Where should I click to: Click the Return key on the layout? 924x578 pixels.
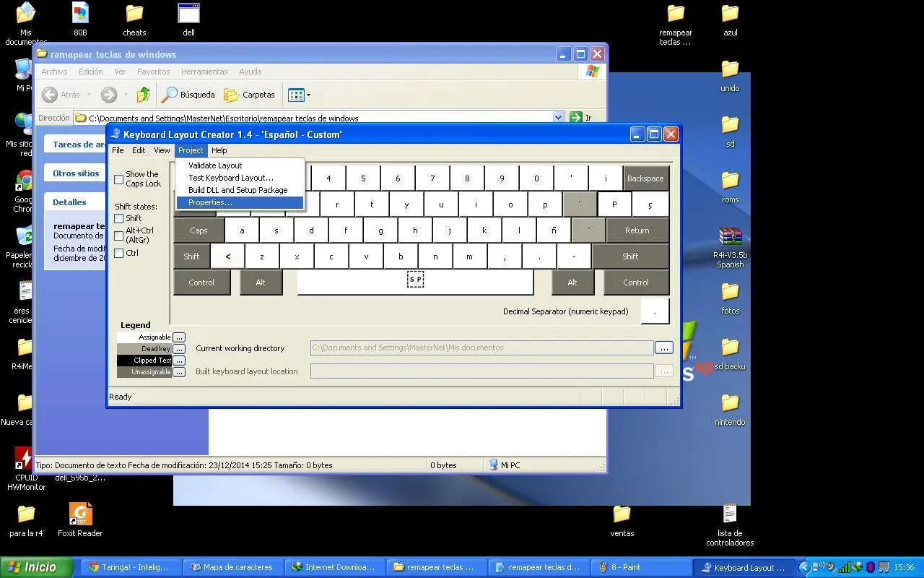click(x=637, y=230)
